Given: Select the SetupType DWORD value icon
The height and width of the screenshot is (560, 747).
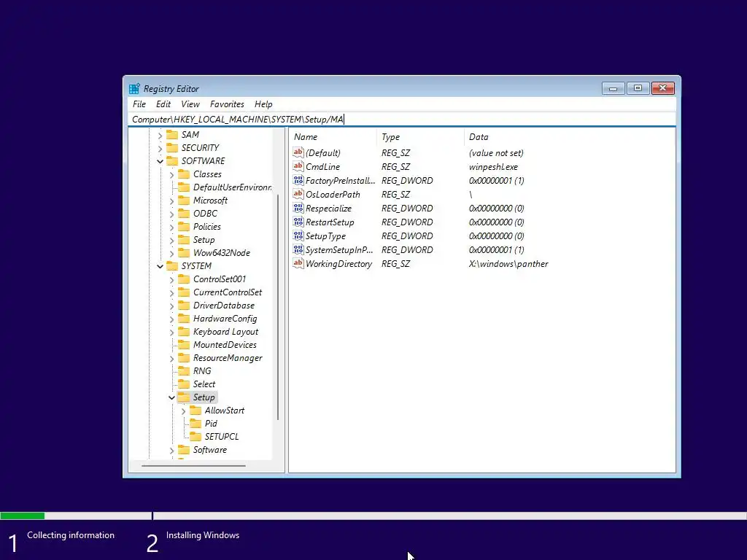Looking at the screenshot, I should (x=298, y=236).
